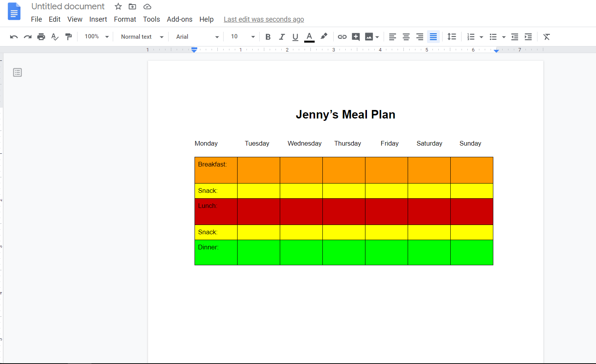Expand the Normal text style dropdown
Screen dimensions: 596x364
click(142, 37)
